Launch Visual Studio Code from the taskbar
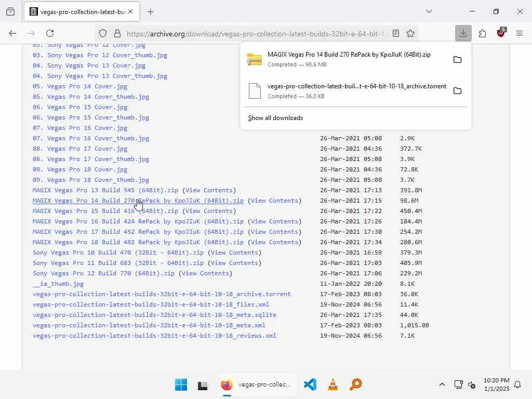Viewport: 532px width, 399px height. point(310,384)
